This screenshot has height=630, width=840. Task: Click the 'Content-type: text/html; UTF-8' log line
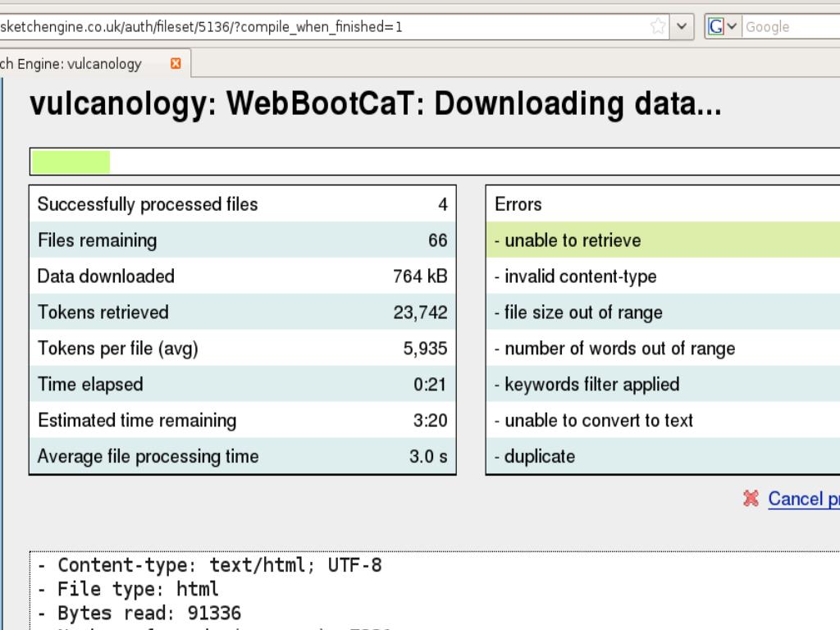click(x=210, y=565)
